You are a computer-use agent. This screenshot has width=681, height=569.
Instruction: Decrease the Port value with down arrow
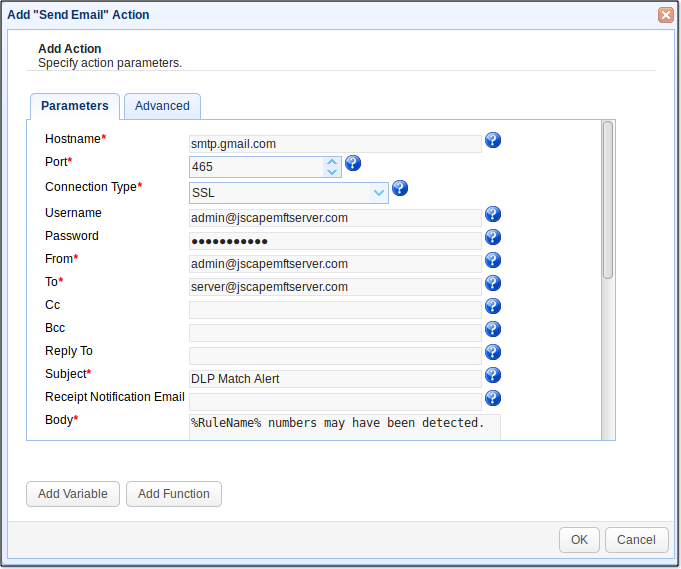pos(332,172)
